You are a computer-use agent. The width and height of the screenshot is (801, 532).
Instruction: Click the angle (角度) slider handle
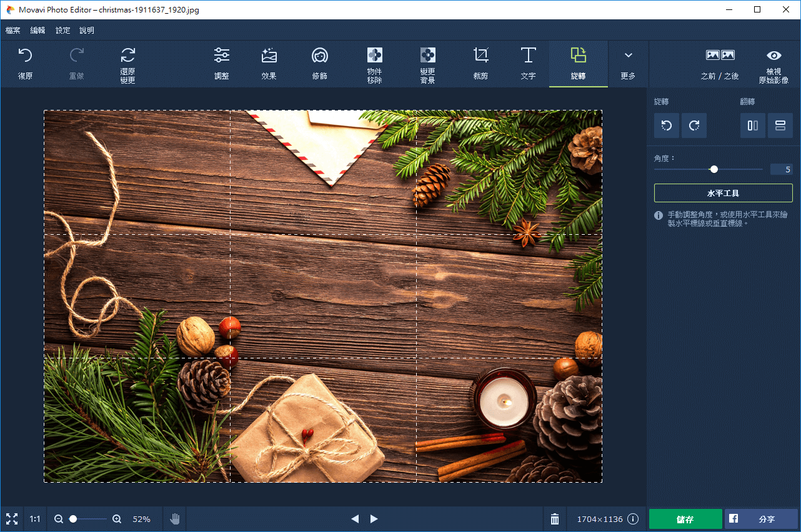click(714, 169)
